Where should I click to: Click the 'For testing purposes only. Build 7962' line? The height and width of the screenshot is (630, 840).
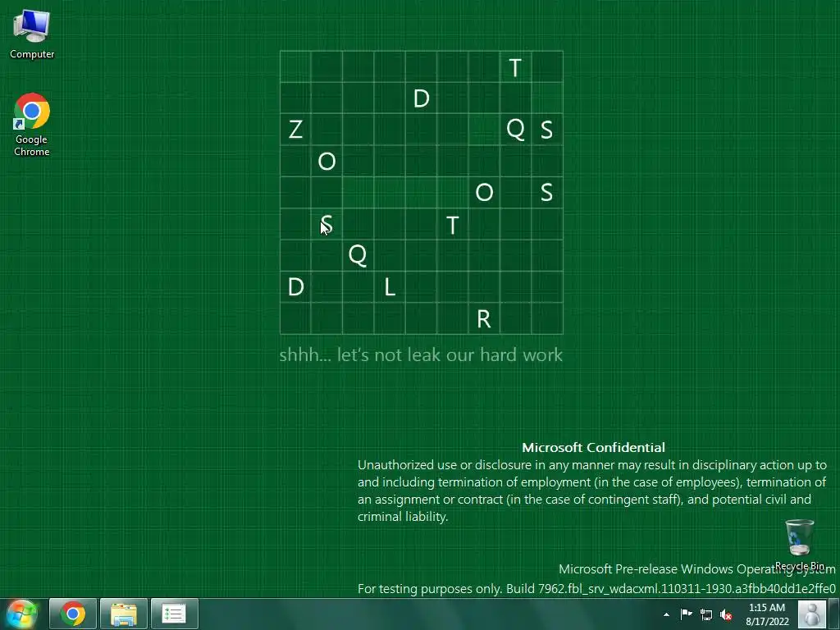[596, 588]
